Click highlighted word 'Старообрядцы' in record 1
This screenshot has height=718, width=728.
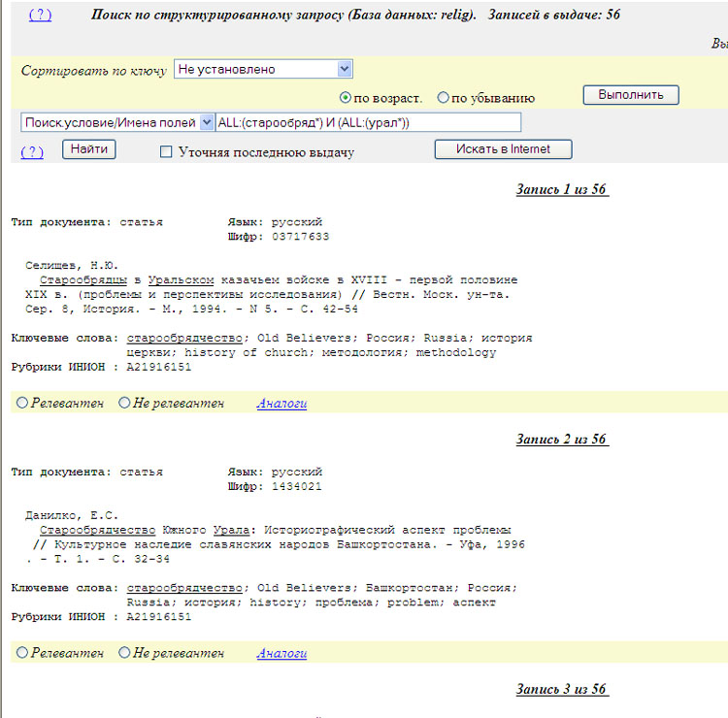(x=83, y=279)
